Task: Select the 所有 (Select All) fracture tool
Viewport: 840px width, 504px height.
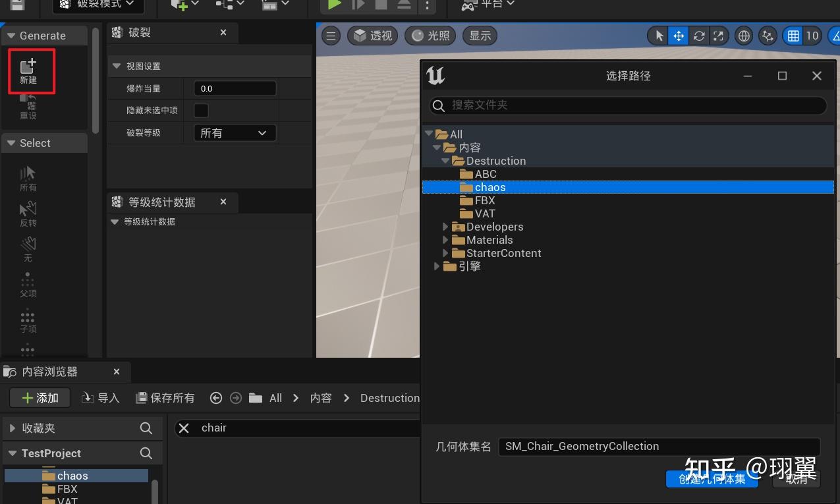Action: coord(27,177)
